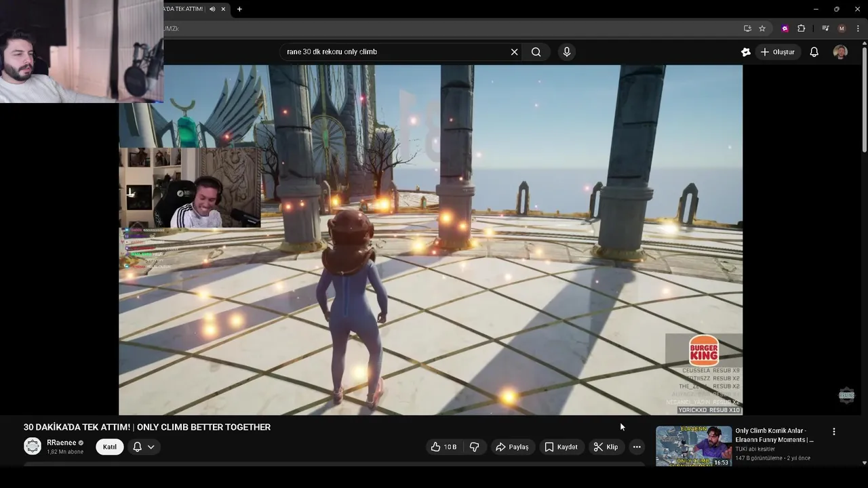Click the '147 B görüntüleme' view count
The width and height of the screenshot is (868, 488).
(759, 458)
